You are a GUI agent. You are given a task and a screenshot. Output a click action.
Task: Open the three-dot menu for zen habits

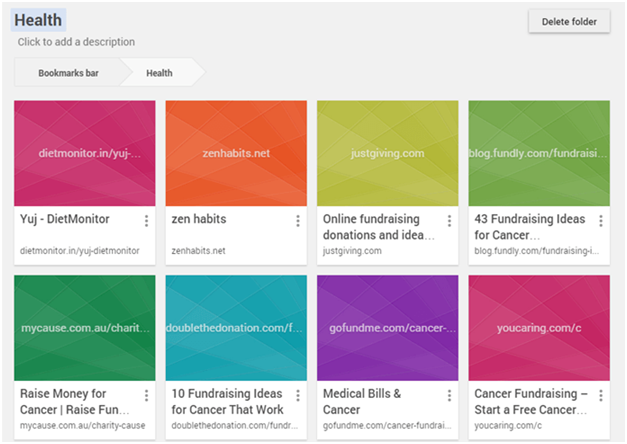pos(298,221)
